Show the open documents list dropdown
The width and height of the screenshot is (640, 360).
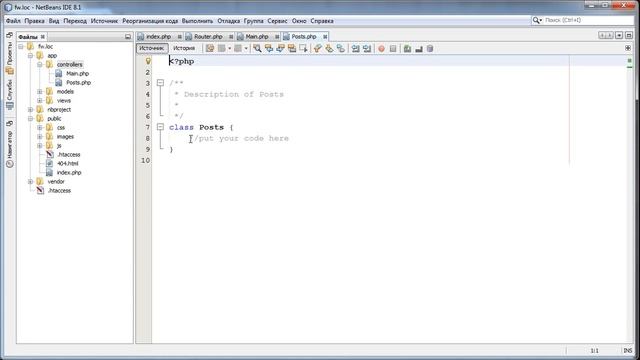pyautogui.click(x=619, y=36)
